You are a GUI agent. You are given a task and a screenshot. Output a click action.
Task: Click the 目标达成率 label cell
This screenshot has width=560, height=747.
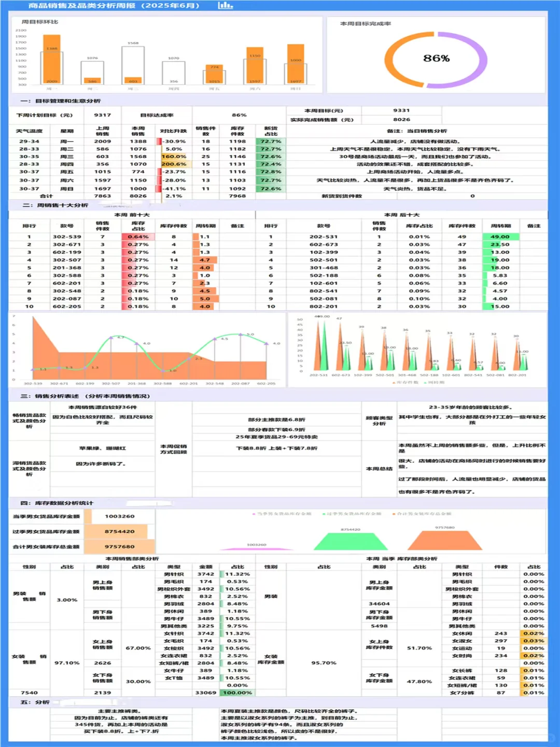coord(157,115)
